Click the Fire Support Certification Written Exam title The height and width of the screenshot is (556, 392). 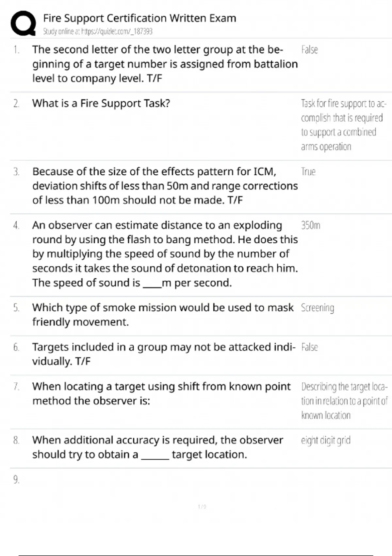139,18
